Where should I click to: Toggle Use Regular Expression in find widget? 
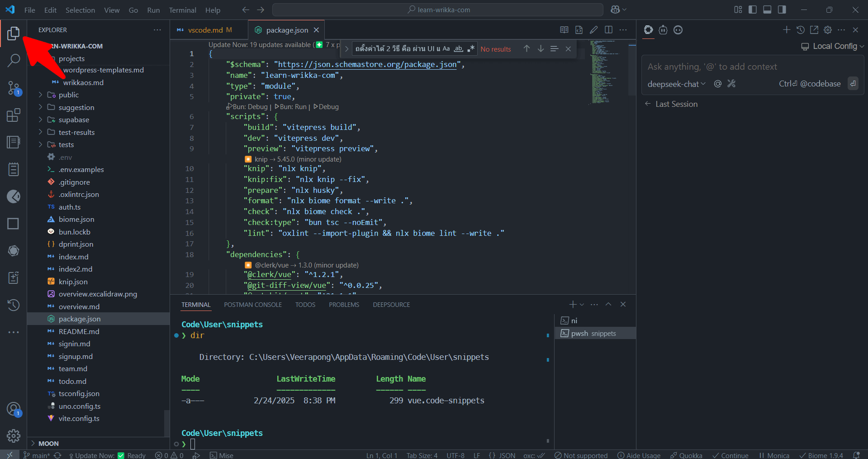click(x=471, y=49)
